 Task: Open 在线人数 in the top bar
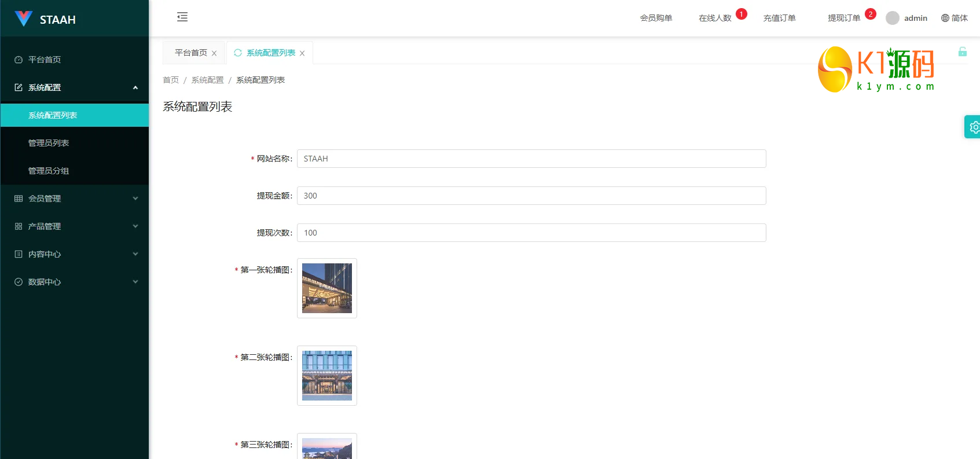click(715, 18)
